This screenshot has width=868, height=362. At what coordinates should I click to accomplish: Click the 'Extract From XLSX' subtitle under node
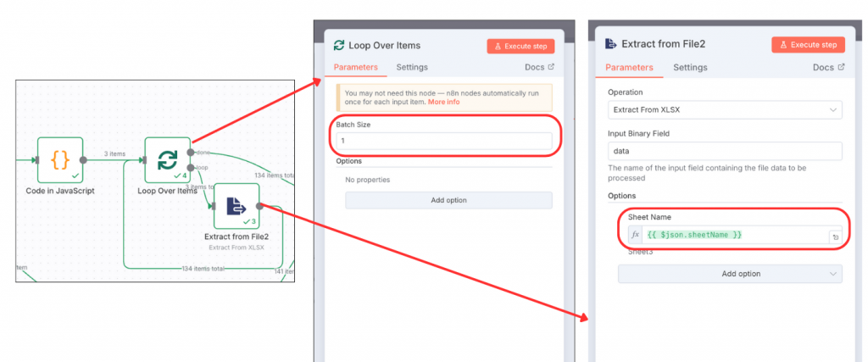pyautogui.click(x=236, y=248)
